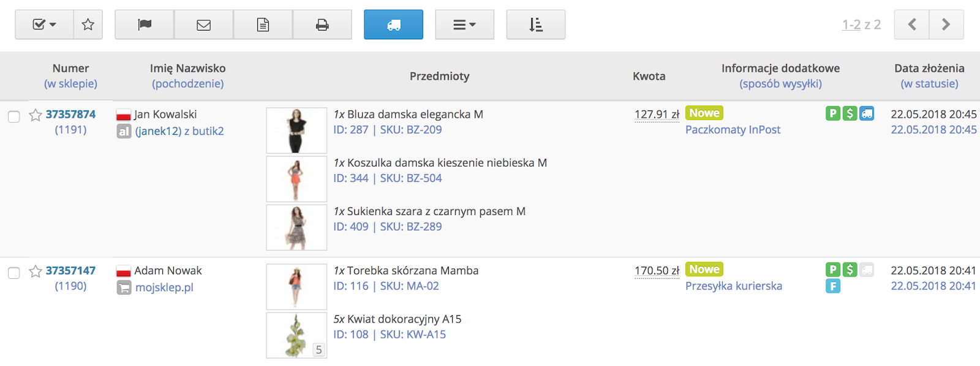Click the blue delivery truck button
This screenshot has height=366, width=980.
click(393, 25)
